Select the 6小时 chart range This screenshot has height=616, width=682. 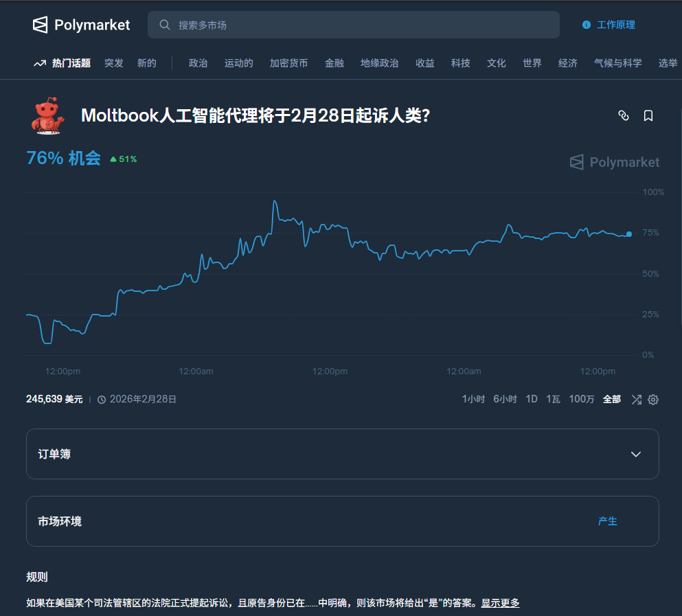tap(505, 400)
